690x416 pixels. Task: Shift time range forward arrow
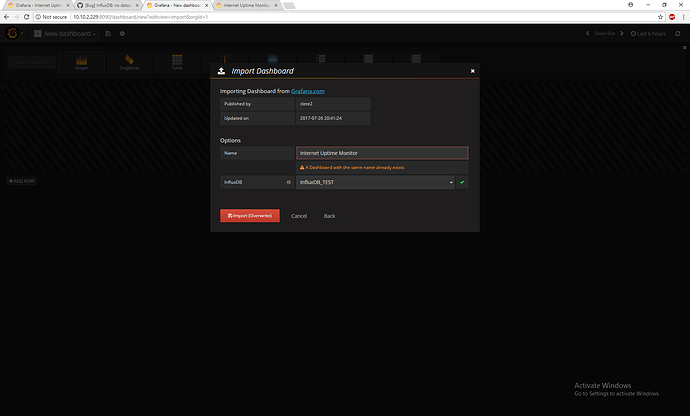621,33
